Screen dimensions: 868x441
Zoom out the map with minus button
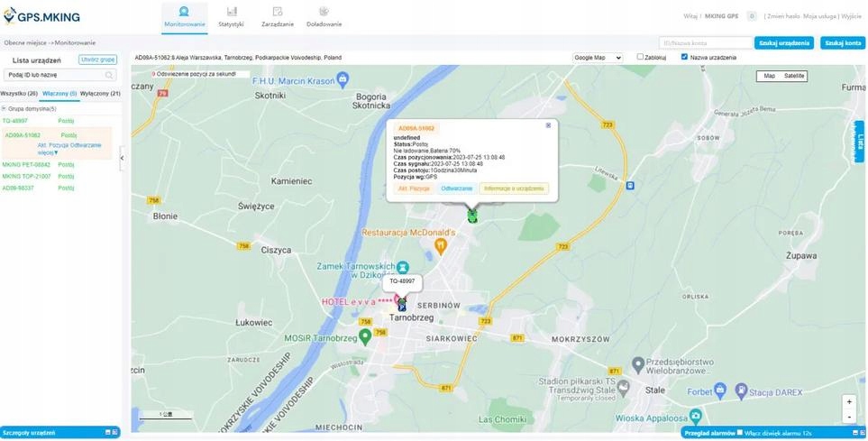point(848,417)
